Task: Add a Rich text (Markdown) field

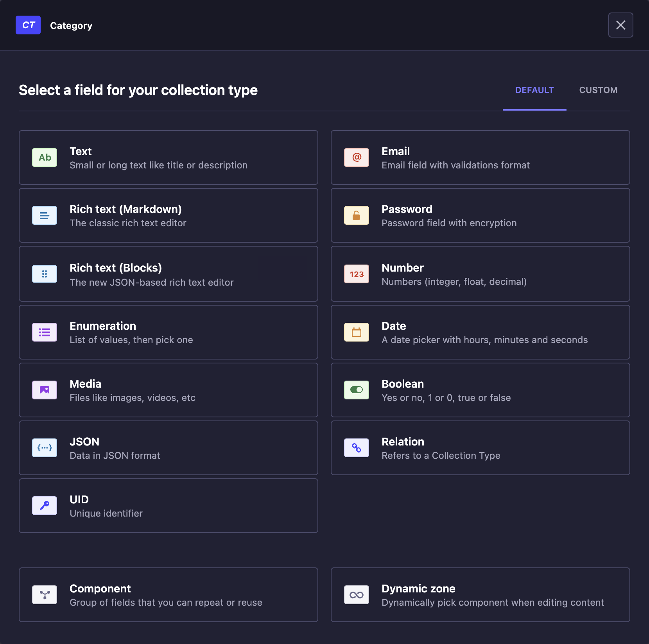Action: tap(168, 215)
